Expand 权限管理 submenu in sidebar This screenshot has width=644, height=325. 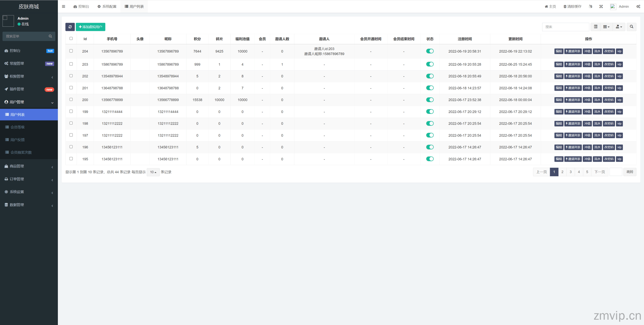click(29, 76)
